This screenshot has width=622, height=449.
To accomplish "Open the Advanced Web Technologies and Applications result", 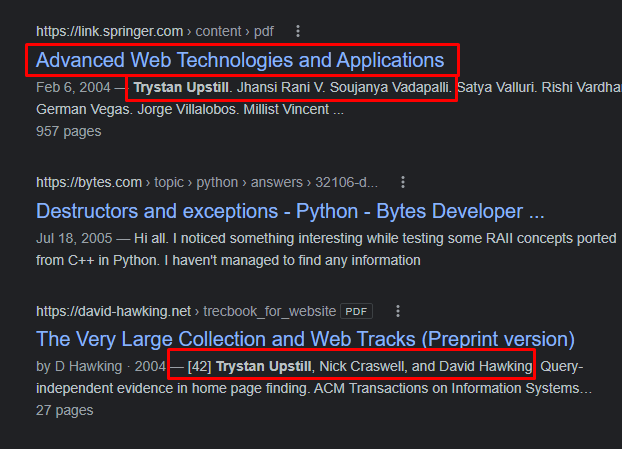I will (x=240, y=60).
